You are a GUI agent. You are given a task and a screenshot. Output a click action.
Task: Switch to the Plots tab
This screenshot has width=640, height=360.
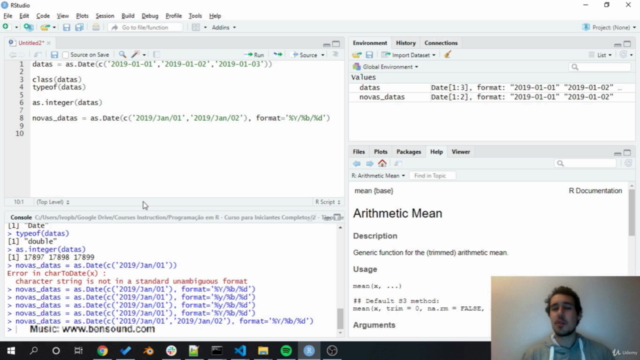click(380, 152)
